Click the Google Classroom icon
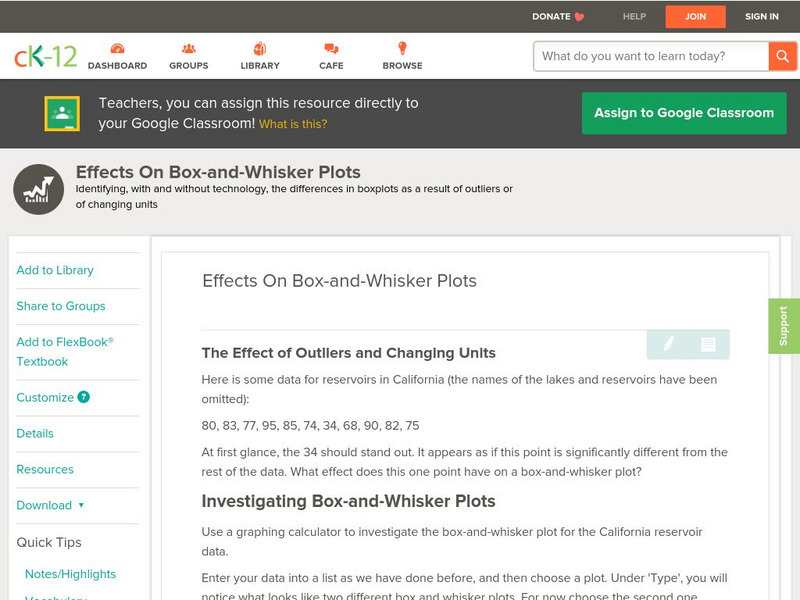 pyautogui.click(x=62, y=113)
